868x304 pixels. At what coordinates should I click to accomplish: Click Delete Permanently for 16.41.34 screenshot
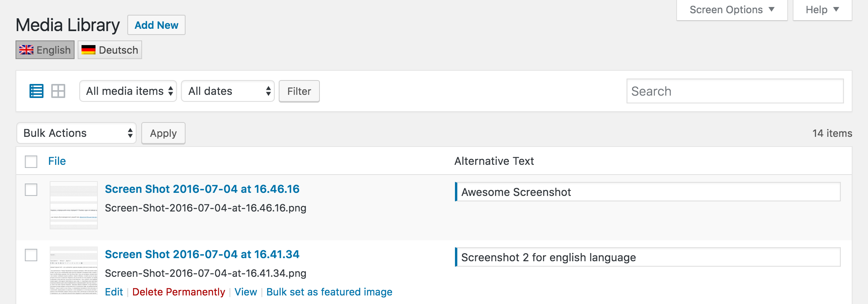click(179, 292)
